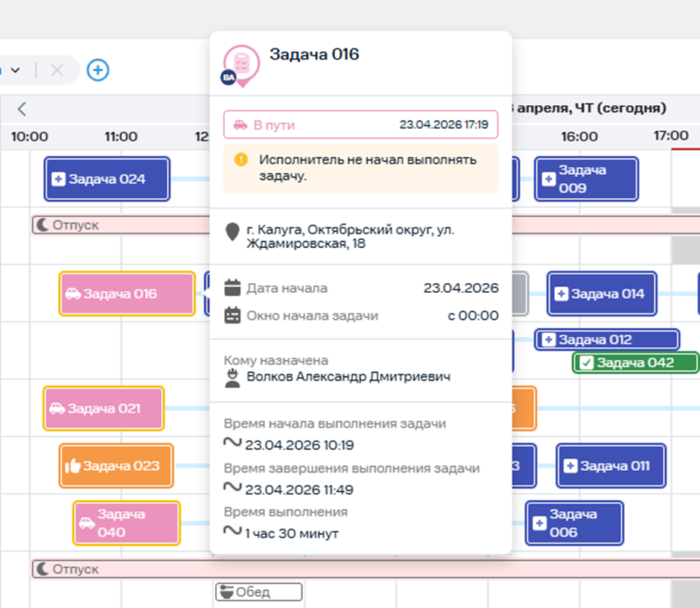
Task: Click the Обед lunch break block
Action: [x=258, y=592]
